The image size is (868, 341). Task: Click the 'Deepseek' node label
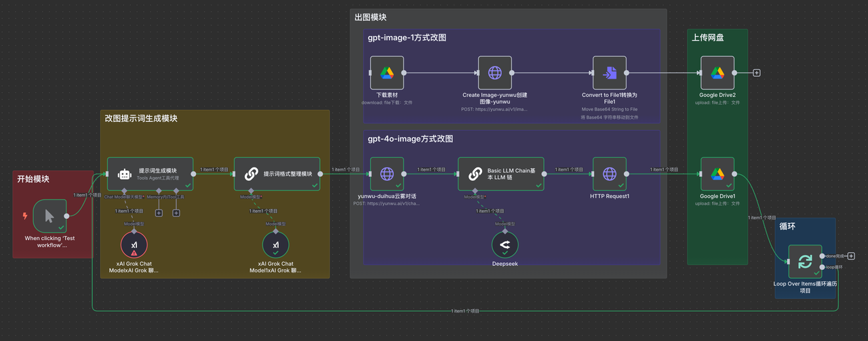(505, 264)
